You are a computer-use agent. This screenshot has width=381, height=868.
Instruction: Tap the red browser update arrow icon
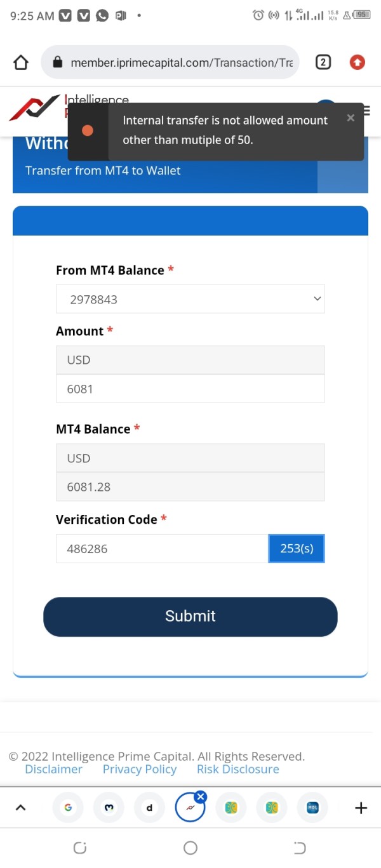[x=358, y=62]
